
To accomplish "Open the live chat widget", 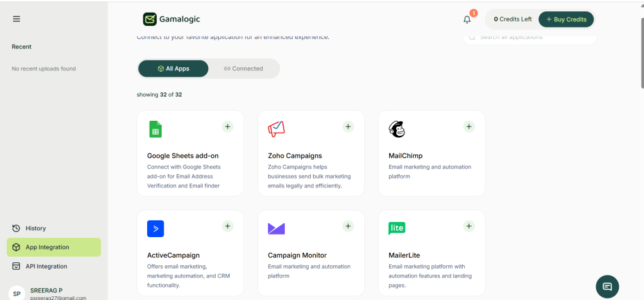I will pyautogui.click(x=607, y=286).
